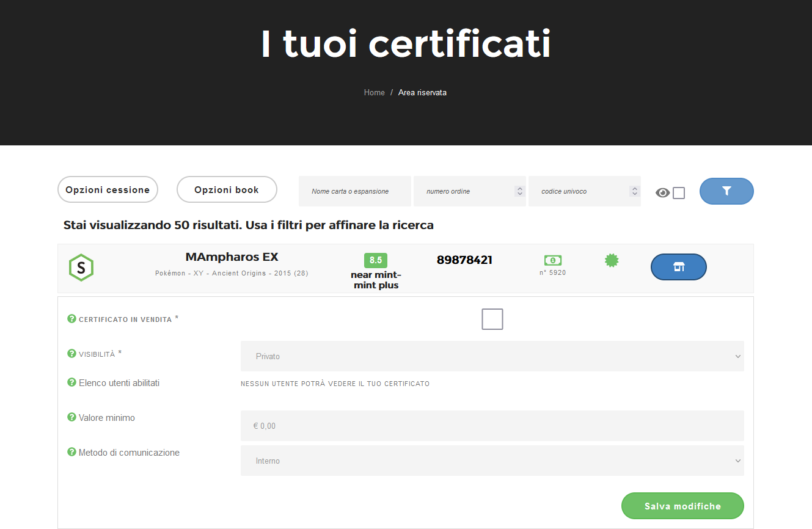Open Metodo di comunicazione dropdown showing Interno
Screen dimensions: 812x529
(492, 461)
